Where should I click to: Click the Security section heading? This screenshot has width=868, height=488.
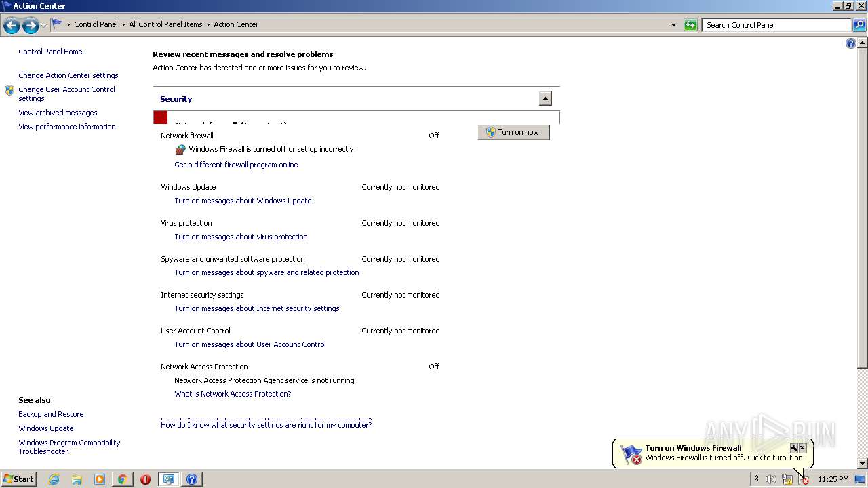point(176,99)
